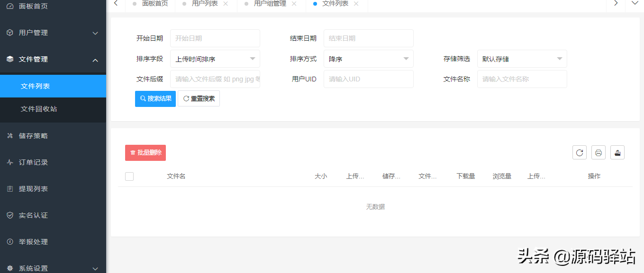The height and width of the screenshot is (273, 644).
Task: Click the 搜索结果 button
Action: click(155, 98)
